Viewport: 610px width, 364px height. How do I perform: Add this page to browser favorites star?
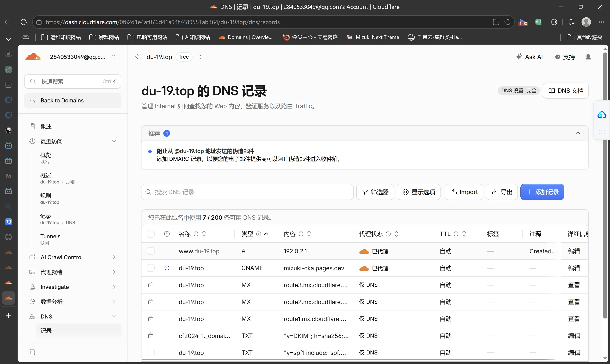508,22
